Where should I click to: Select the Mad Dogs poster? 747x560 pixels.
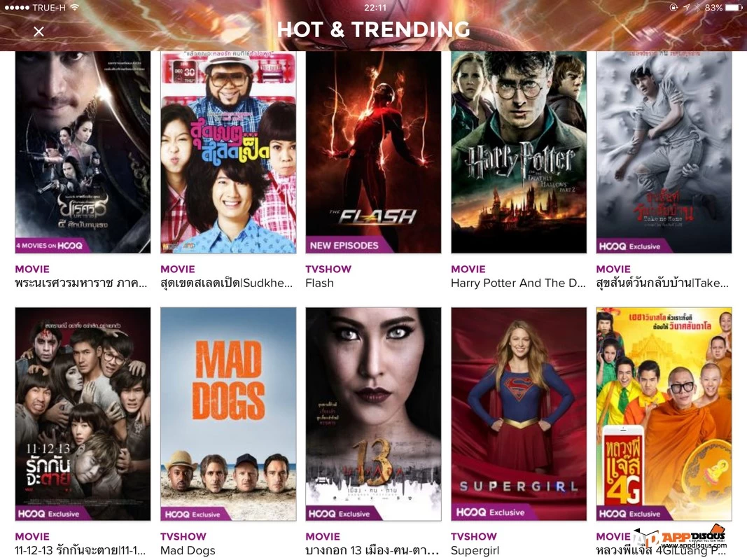click(228, 414)
